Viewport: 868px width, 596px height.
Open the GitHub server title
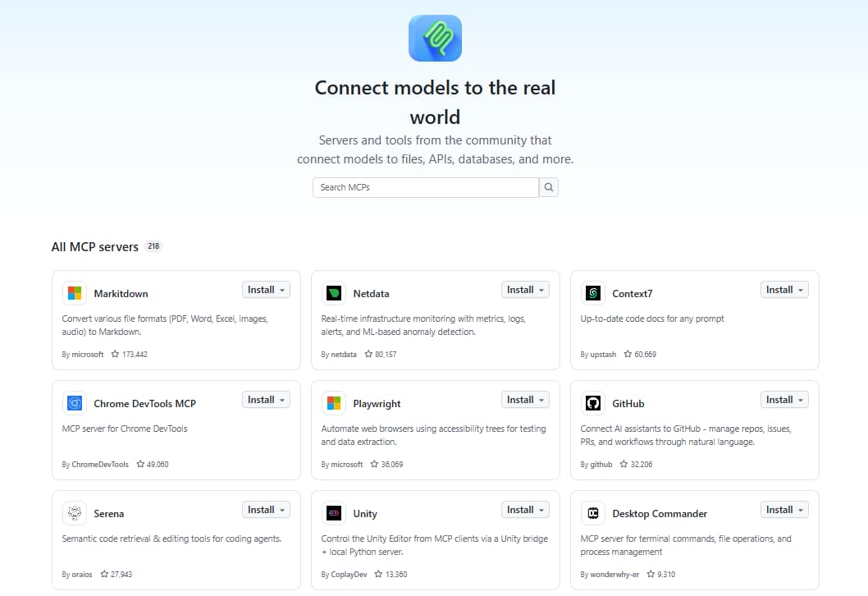628,404
